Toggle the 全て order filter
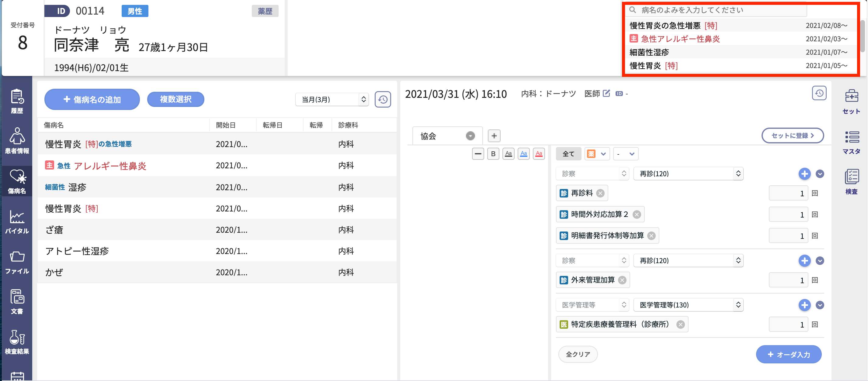 tap(568, 154)
